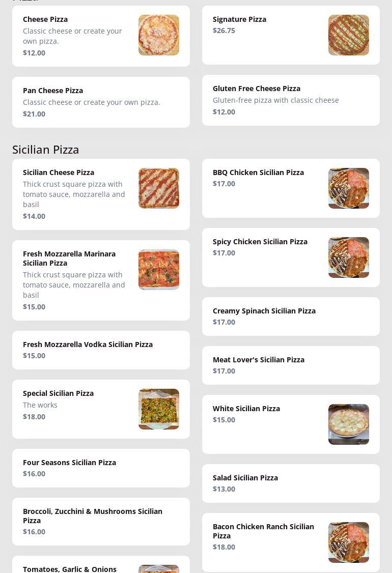Click the White Sicilian Pizza photo
392x573 pixels.
coord(348,424)
